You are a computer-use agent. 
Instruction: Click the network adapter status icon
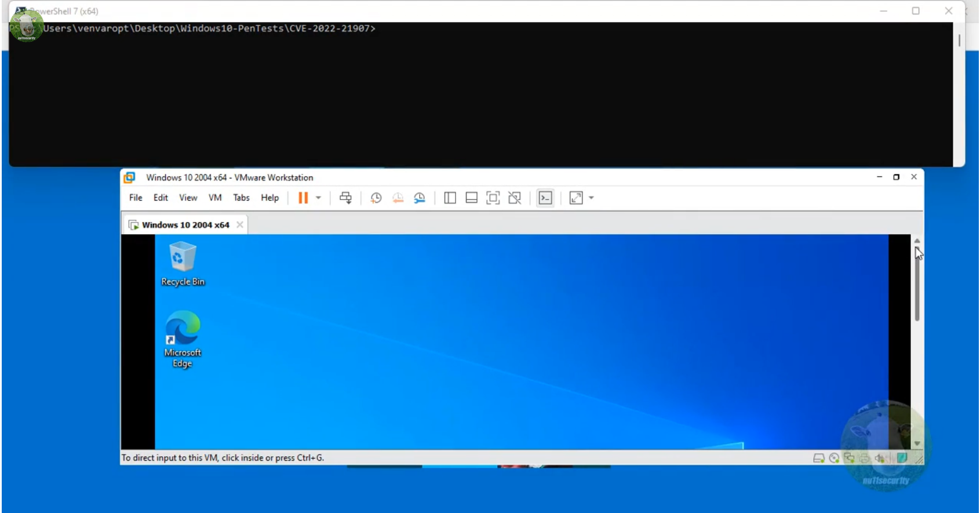click(x=849, y=458)
